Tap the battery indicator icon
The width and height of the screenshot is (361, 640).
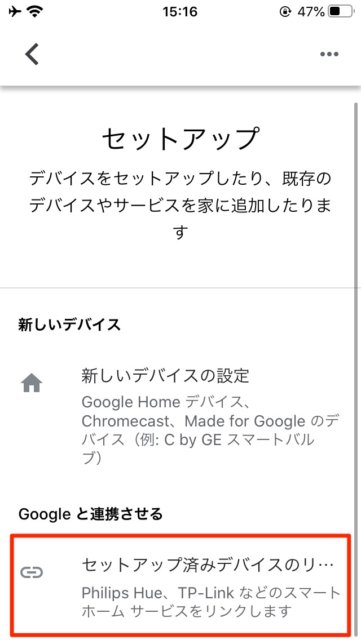341,12
